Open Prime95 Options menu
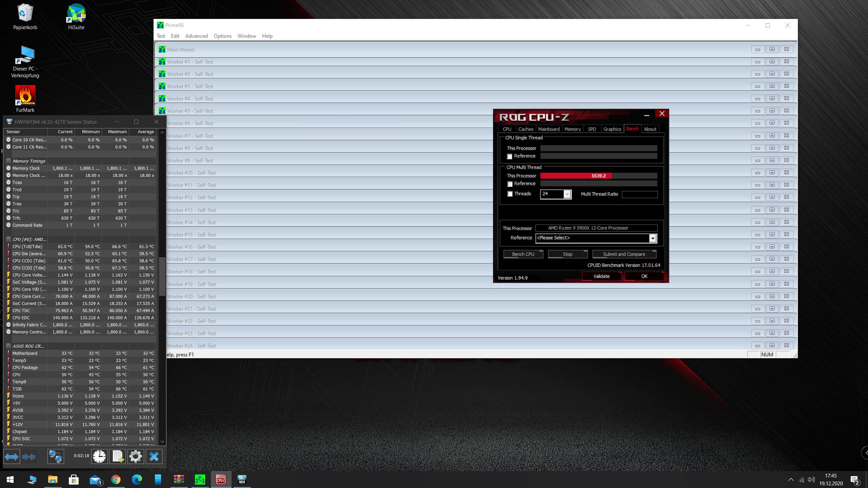Viewport: 868px width, 488px height. (223, 36)
